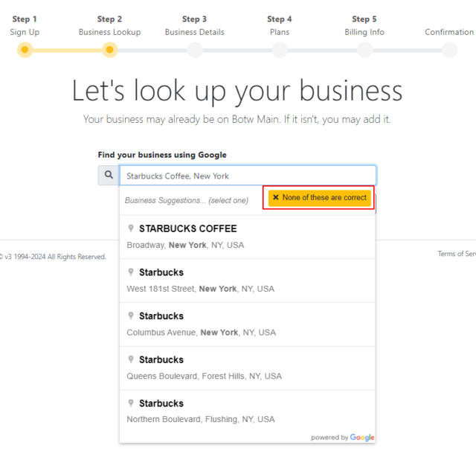Click the pin icon for Queens Boulevard result
This screenshot has width=476, height=451.
131,359
